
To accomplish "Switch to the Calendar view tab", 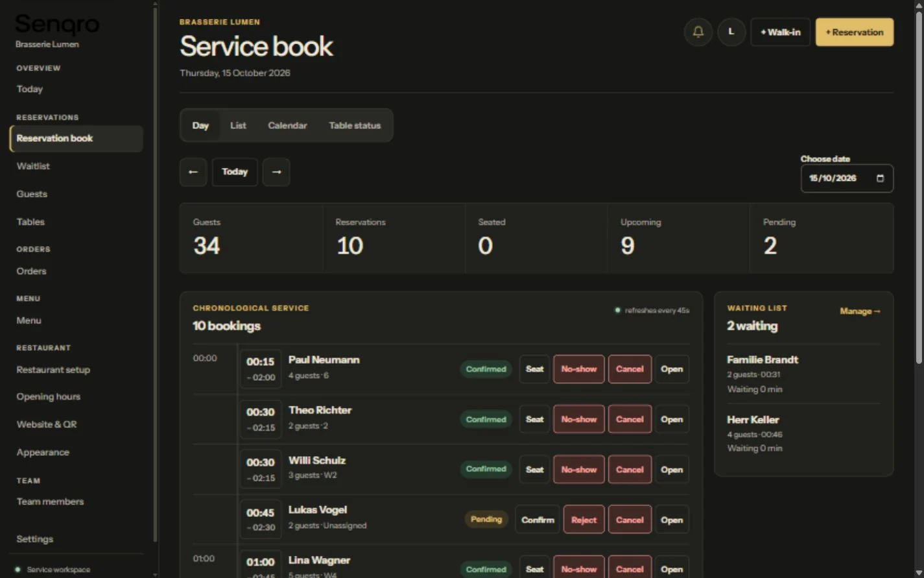I will tap(287, 125).
